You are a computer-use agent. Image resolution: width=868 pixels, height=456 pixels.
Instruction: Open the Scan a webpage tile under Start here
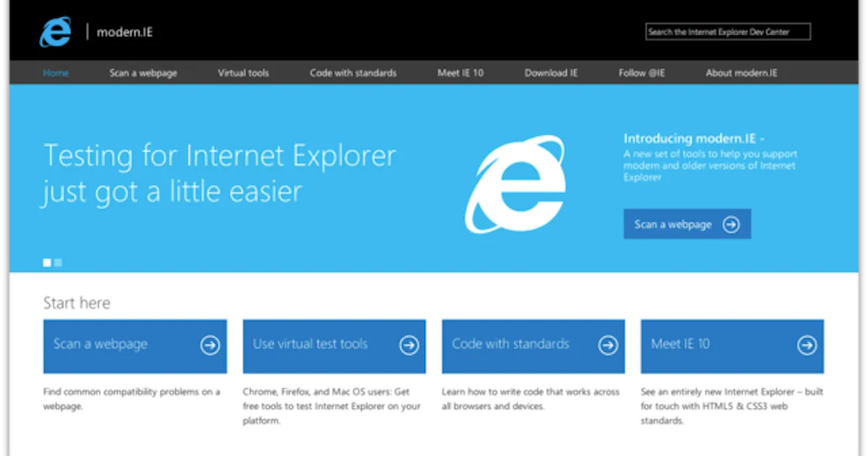pyautogui.click(x=135, y=346)
